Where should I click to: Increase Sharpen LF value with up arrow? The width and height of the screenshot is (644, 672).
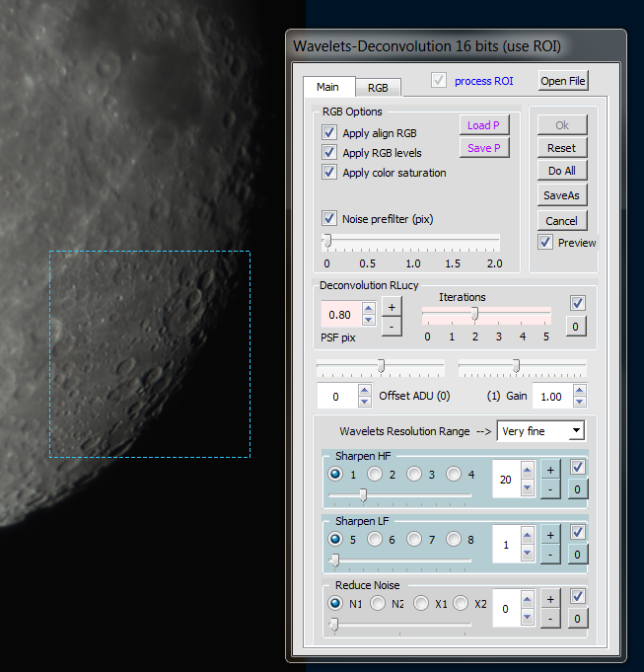tap(528, 536)
